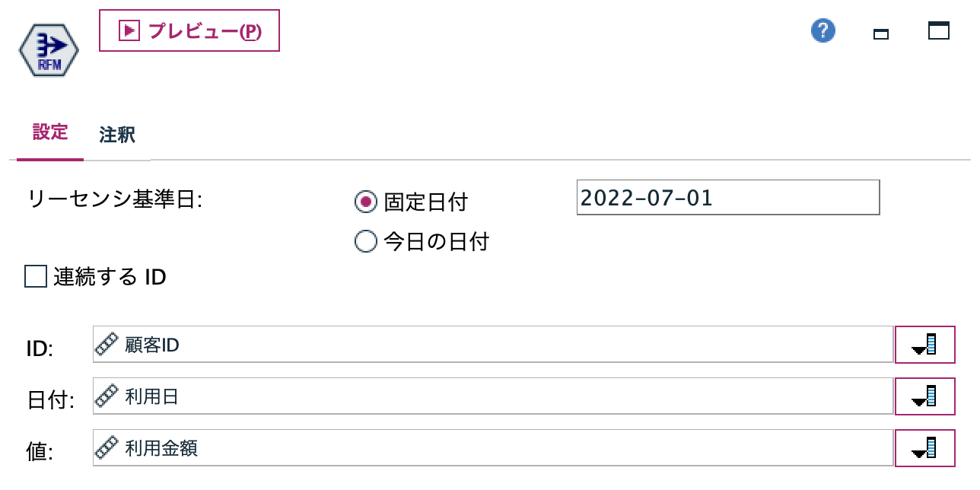Screen dimensions: 980x490
Task: Open the field chooser for the 日付 row
Action: tap(924, 396)
